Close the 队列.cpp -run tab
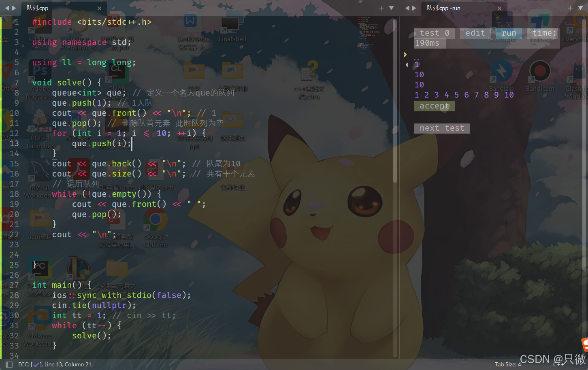 [x=500, y=8]
